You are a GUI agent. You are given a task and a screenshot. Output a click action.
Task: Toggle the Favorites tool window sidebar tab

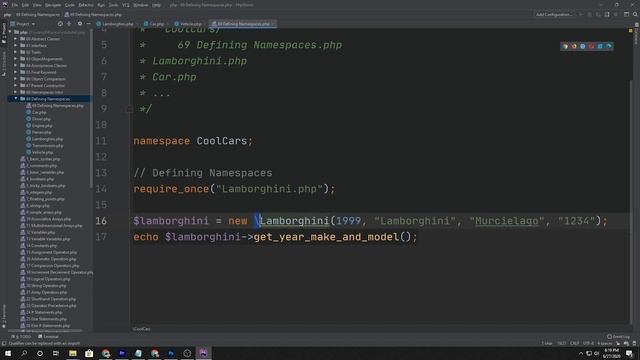point(4,316)
